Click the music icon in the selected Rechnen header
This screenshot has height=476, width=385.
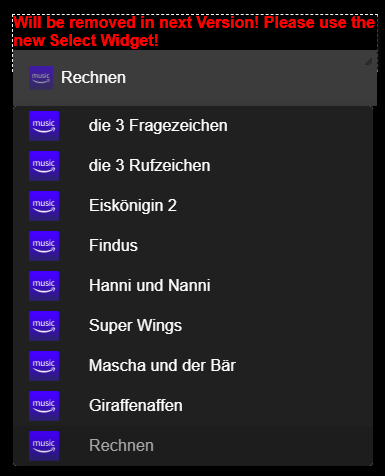click(41, 78)
